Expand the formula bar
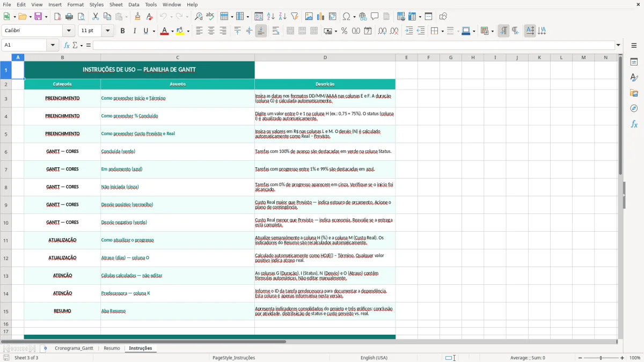The image size is (644, 362). (618, 45)
